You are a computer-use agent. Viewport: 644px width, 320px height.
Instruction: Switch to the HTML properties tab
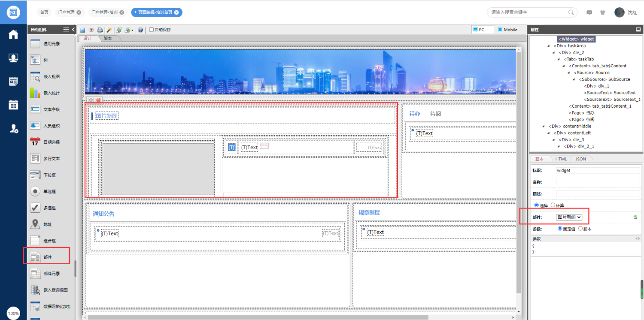(561, 159)
